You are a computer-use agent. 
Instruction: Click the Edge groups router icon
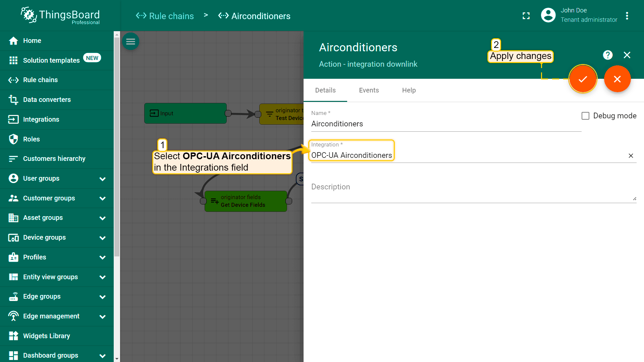pos(13,297)
